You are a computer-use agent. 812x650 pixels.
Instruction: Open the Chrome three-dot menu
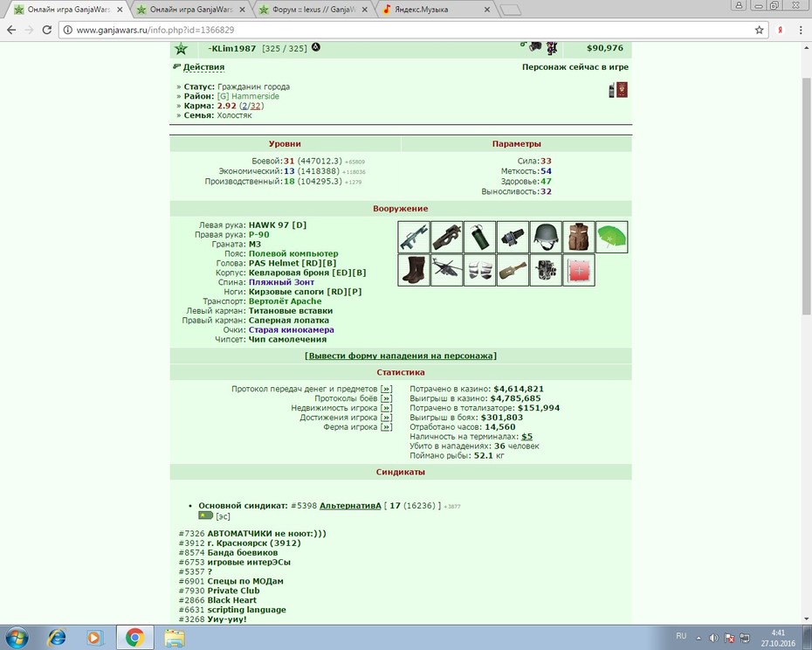(801, 30)
